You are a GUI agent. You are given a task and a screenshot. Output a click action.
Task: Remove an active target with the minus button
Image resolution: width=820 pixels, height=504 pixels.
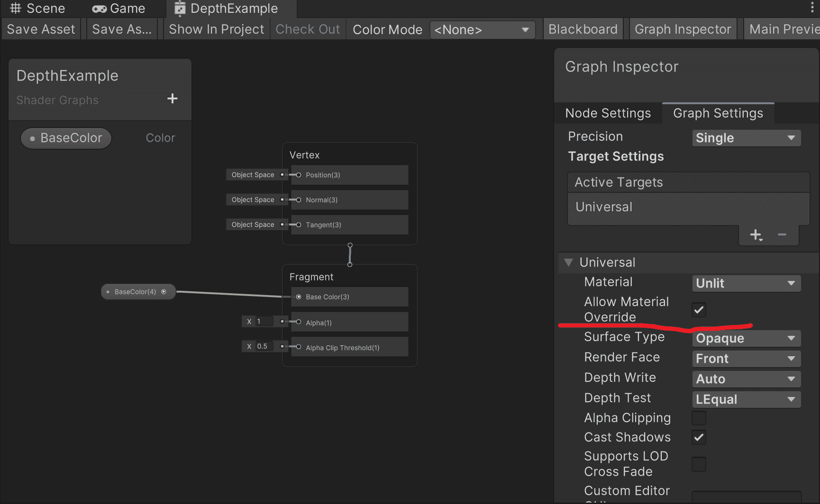click(782, 234)
